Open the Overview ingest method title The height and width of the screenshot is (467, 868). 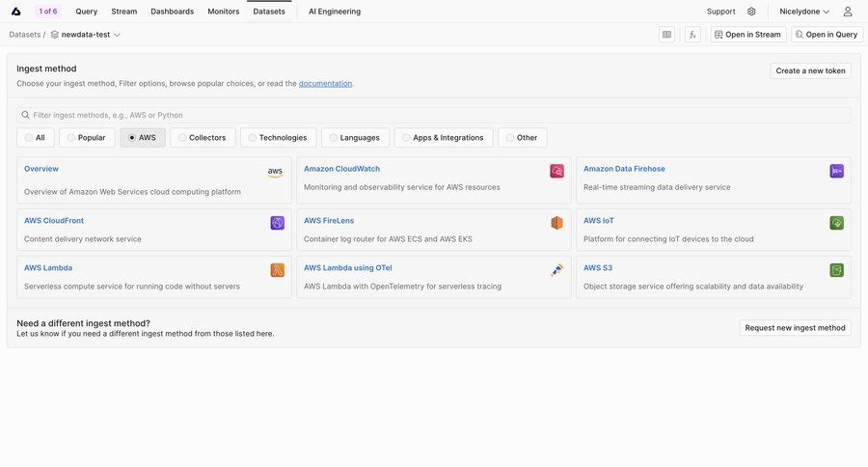pos(41,169)
